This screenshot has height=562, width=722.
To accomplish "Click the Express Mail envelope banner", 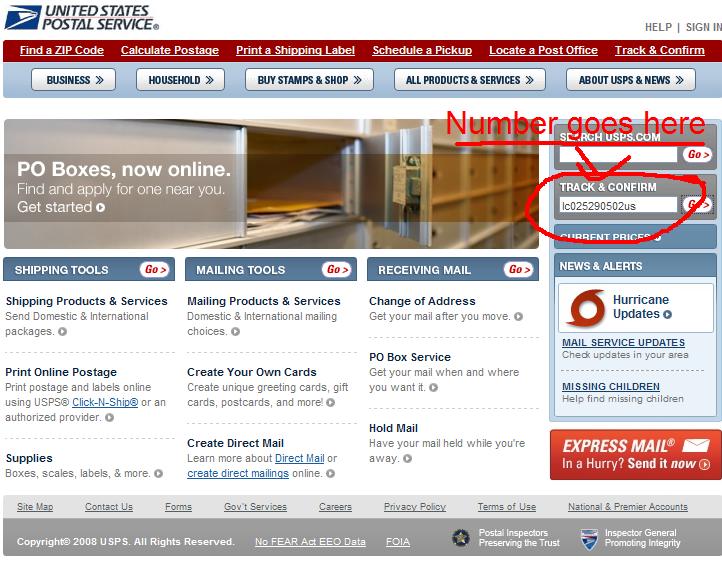I will click(x=634, y=455).
